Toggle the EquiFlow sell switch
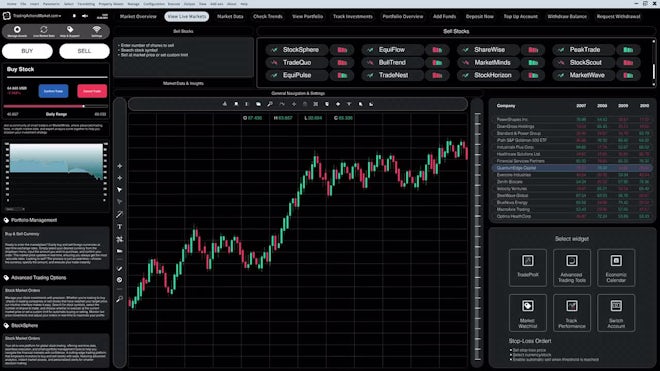660x371 pixels. click(x=437, y=50)
